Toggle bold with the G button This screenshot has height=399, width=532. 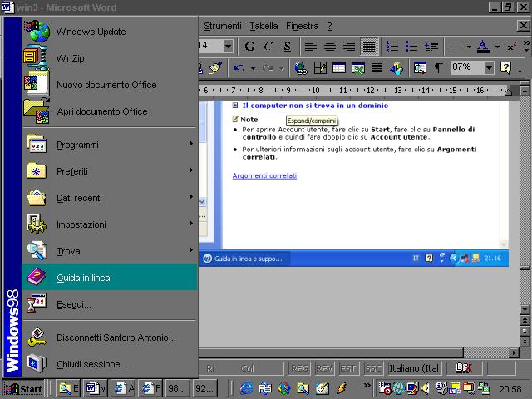(249, 47)
